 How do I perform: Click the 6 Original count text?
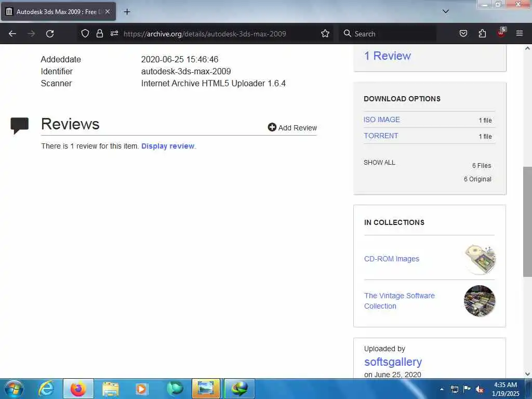(x=477, y=179)
